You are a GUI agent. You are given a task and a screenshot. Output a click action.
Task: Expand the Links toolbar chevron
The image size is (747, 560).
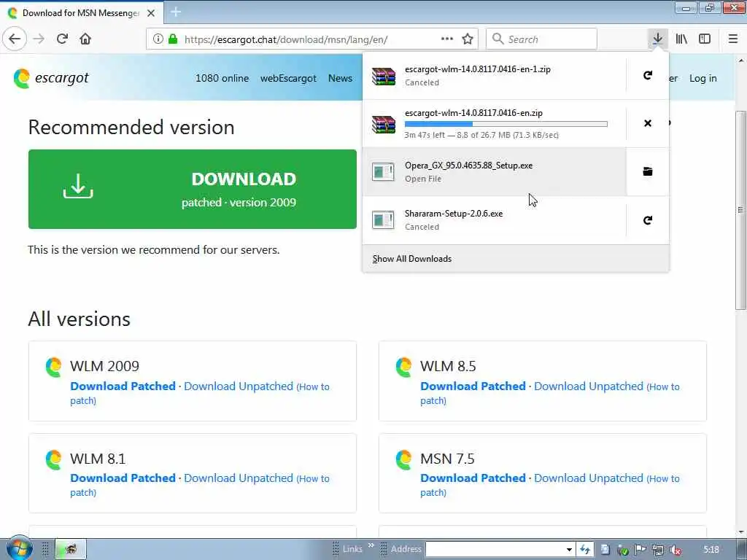[371, 545]
